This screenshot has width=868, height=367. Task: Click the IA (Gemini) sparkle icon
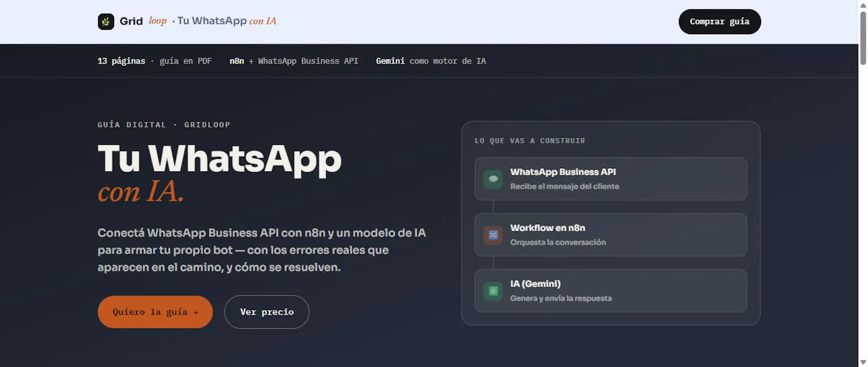(x=493, y=291)
